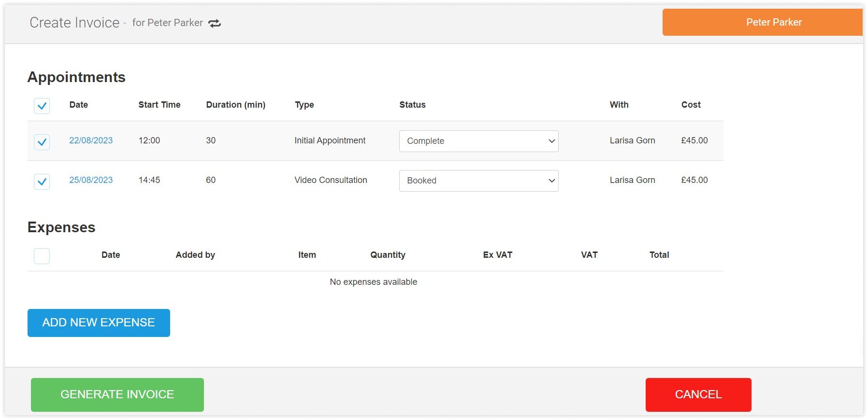The width and height of the screenshot is (868, 420).
Task: Open the 22/08/2023 appointment date link
Action: click(x=91, y=140)
